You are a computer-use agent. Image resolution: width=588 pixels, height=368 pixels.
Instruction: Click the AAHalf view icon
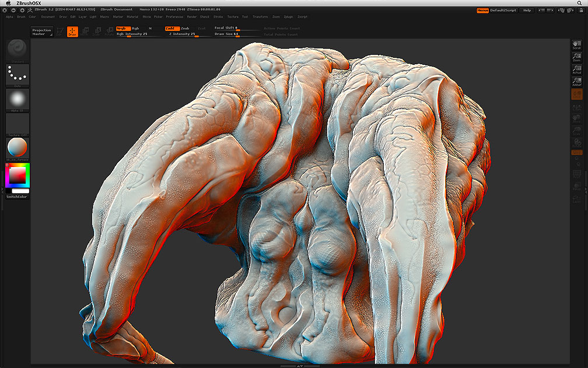[x=577, y=82]
